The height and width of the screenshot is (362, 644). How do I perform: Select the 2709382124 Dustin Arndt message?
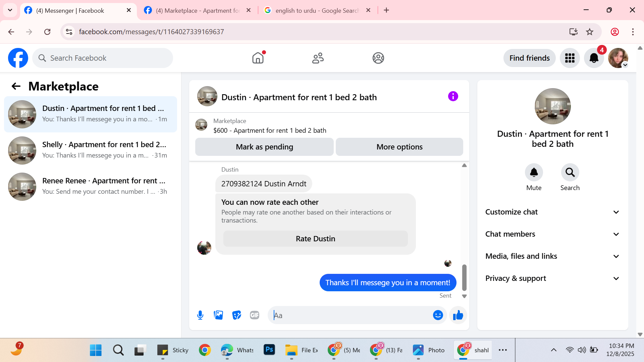pyautogui.click(x=264, y=184)
